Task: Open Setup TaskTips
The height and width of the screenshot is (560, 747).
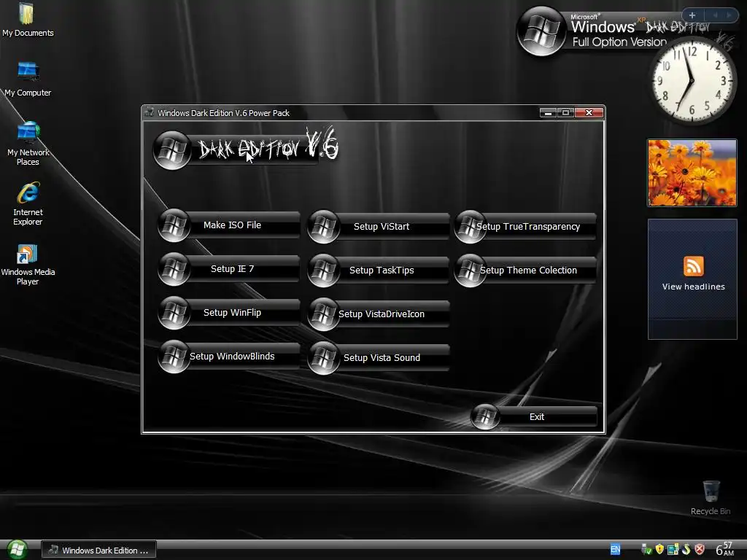Action: coord(379,271)
